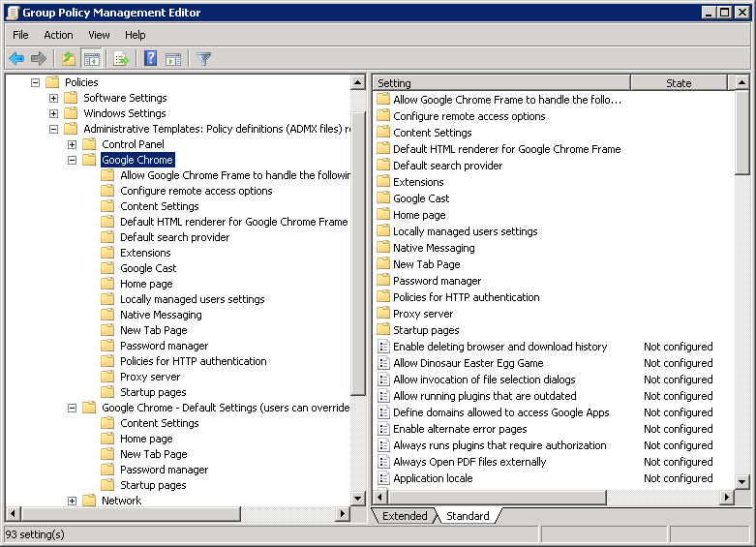Click the folder icon beside Google Cast in the tree
Image resolution: width=756 pixels, height=547 pixels.
(x=107, y=268)
